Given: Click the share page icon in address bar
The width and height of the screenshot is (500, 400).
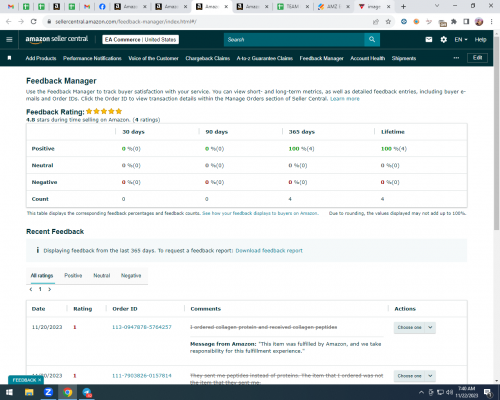Looking at the screenshot, I should [x=376, y=22].
